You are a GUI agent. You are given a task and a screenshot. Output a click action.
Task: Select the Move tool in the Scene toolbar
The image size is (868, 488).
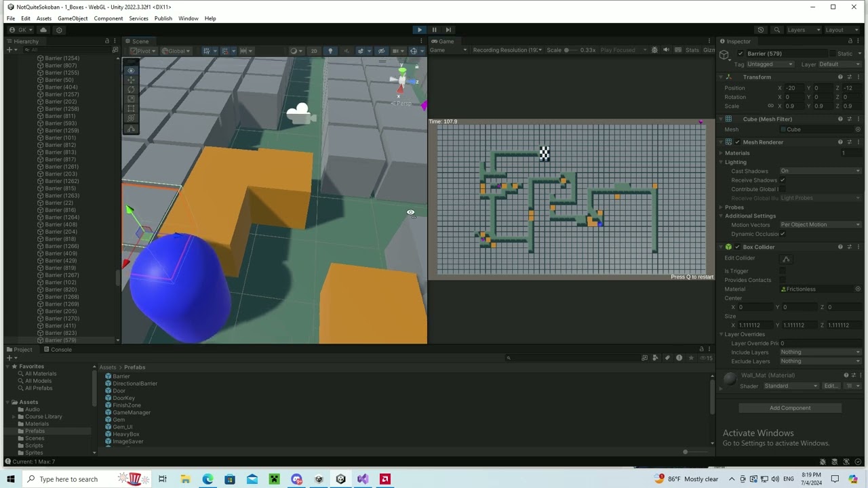click(x=130, y=80)
